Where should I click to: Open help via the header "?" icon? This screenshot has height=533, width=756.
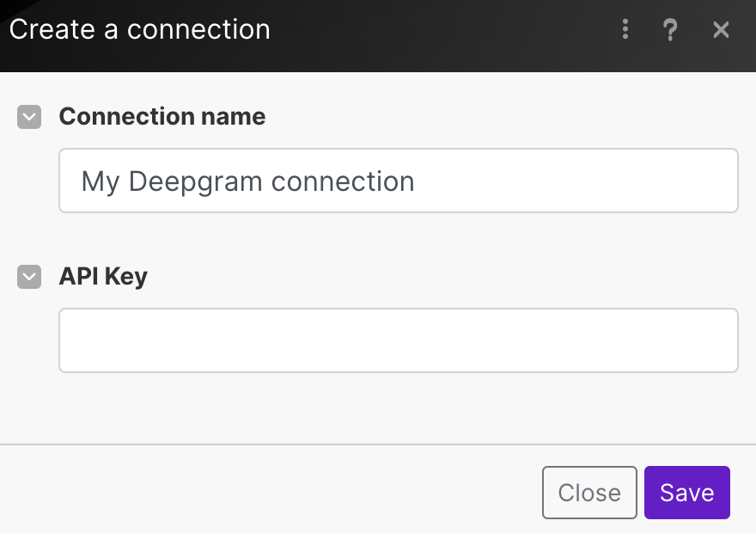pyautogui.click(x=671, y=30)
